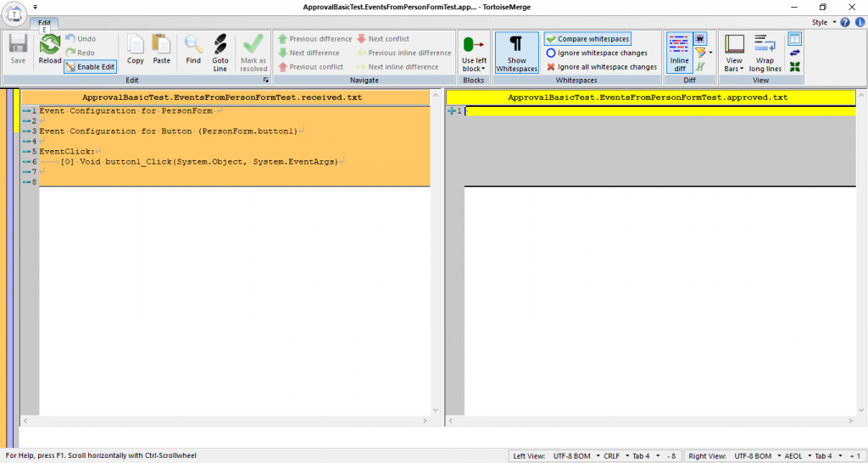The image size is (868, 463).
Task: Go to Next inline difference
Action: tap(398, 67)
